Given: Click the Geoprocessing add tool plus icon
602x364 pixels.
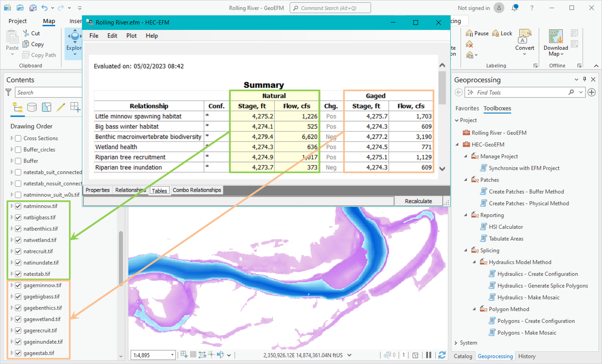Looking at the screenshot, I should pos(591,92).
